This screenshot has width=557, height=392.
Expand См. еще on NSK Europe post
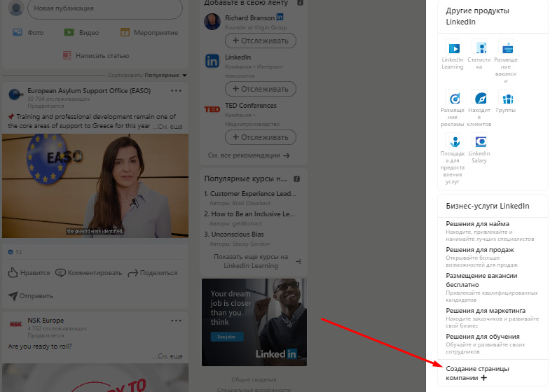tap(167, 356)
